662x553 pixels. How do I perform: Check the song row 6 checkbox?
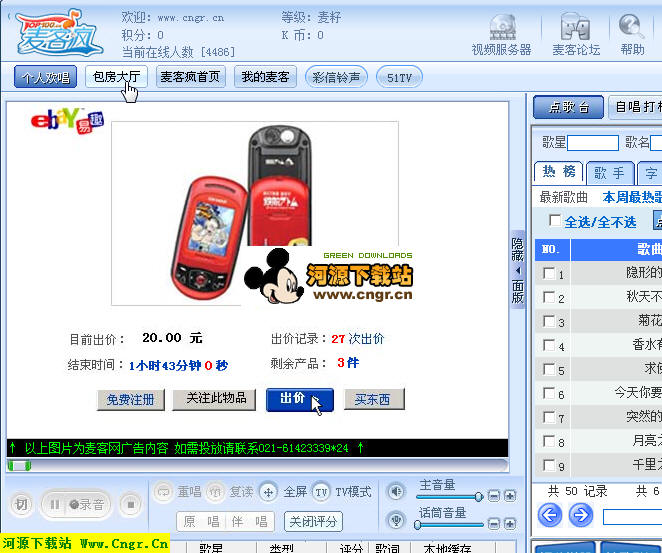[549, 393]
